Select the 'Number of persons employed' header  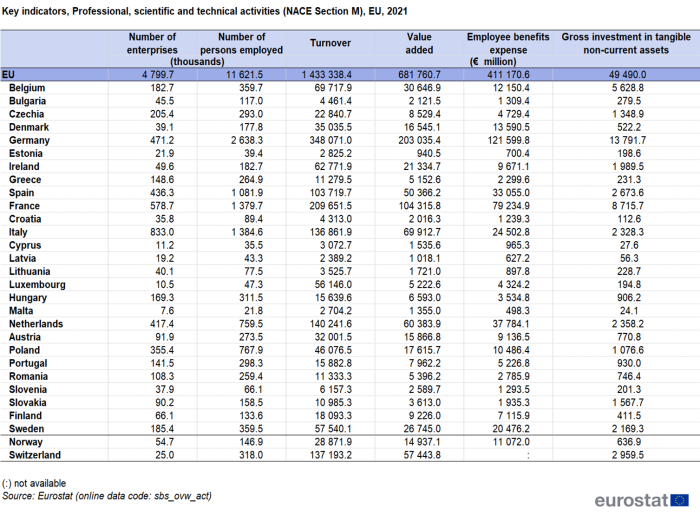(x=242, y=43)
